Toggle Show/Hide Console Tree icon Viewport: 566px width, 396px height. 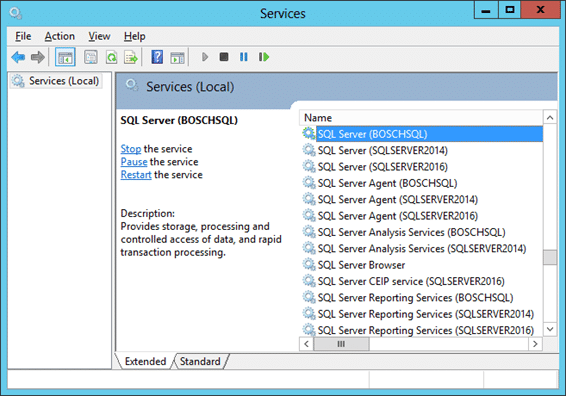coord(65,57)
